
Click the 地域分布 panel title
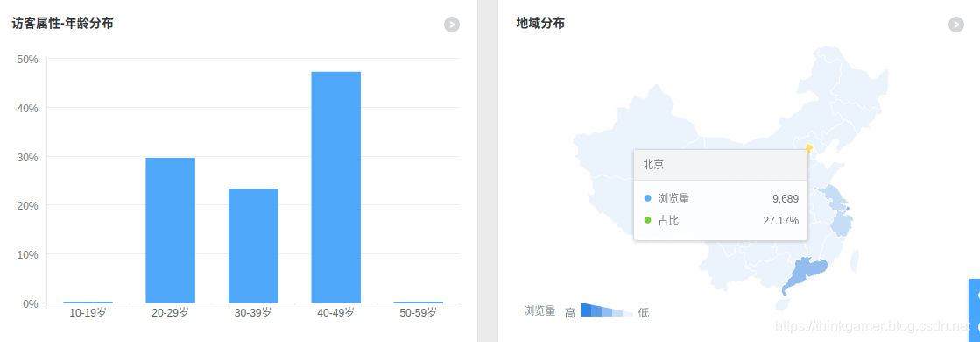coord(540,24)
